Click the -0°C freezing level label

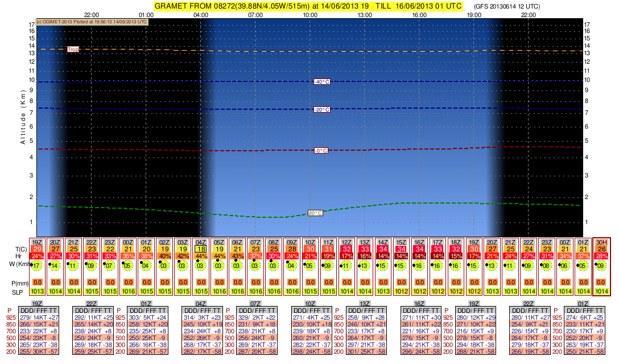click(x=321, y=150)
